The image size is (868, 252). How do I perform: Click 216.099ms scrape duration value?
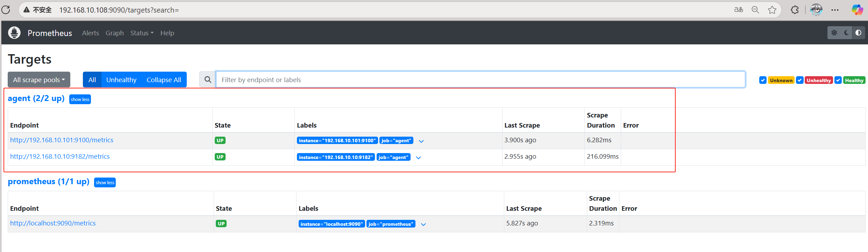[x=603, y=157]
